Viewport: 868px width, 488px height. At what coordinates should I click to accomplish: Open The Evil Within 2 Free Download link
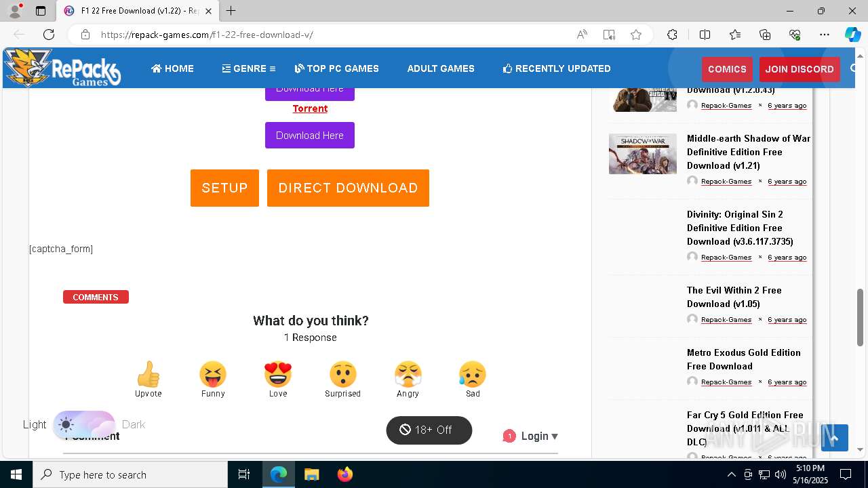point(734,297)
